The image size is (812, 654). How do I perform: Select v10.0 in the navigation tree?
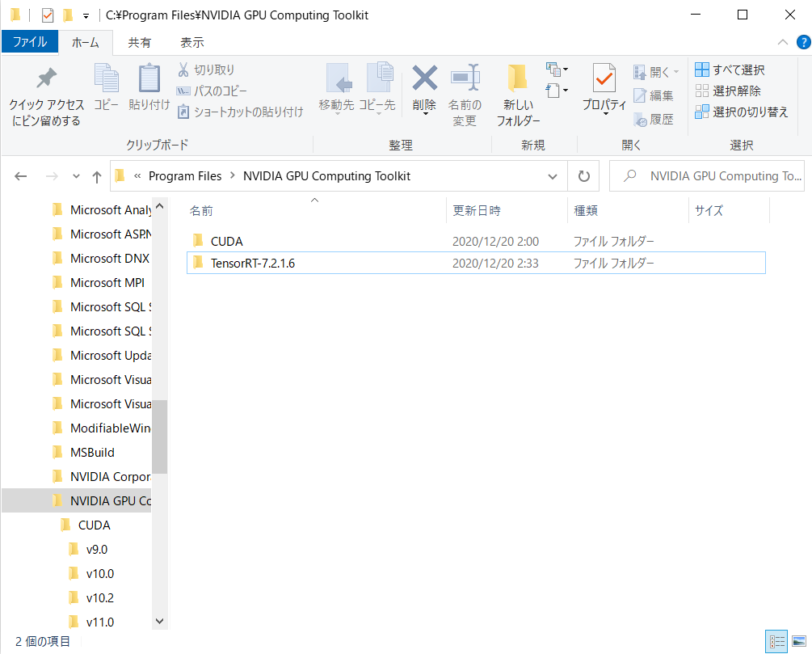tap(99, 574)
